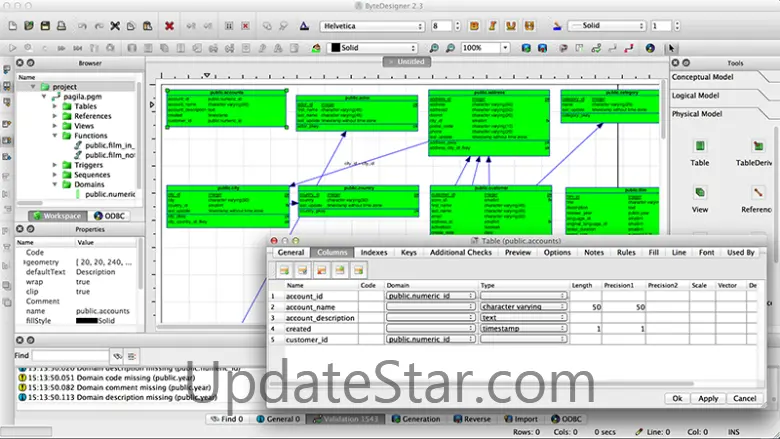Open the Preview tab

[x=518, y=253]
